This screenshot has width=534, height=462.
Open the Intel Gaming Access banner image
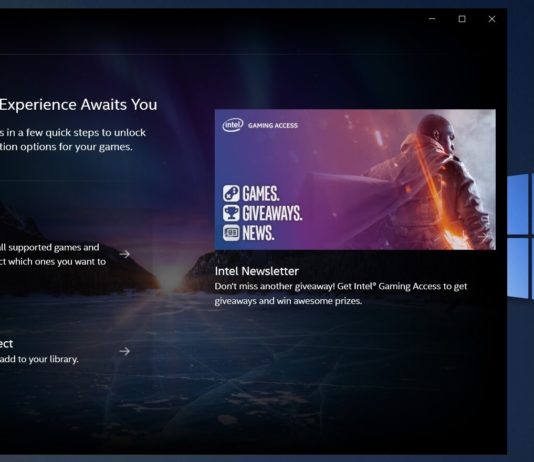(355, 179)
